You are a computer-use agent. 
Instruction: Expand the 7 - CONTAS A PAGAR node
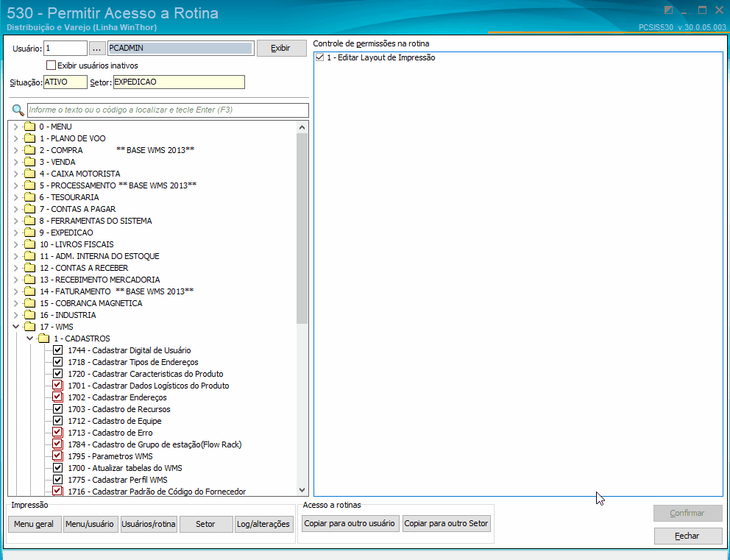16,209
